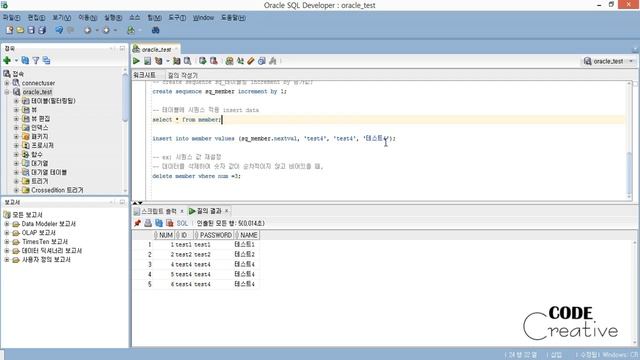Viewport: 640px width, 360px height.
Task: Click the Rollback icon in worksheet toolbar
Action: click(x=213, y=61)
